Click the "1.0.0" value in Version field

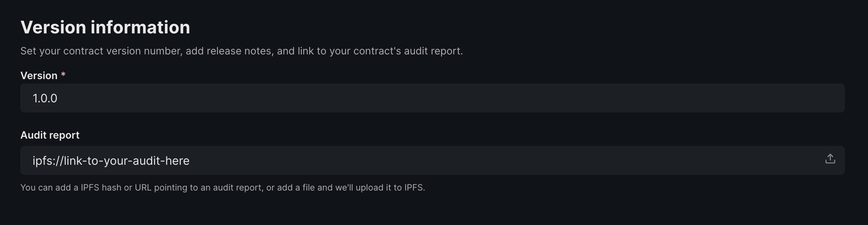[x=45, y=98]
